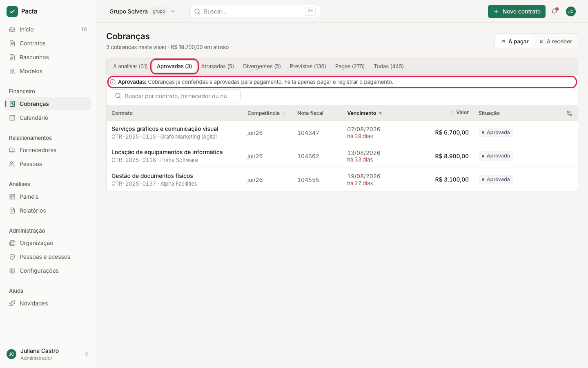Click CTR-2025-0137 · Alpha Facilities text
Screen dimensions: 588x368
[154, 184]
